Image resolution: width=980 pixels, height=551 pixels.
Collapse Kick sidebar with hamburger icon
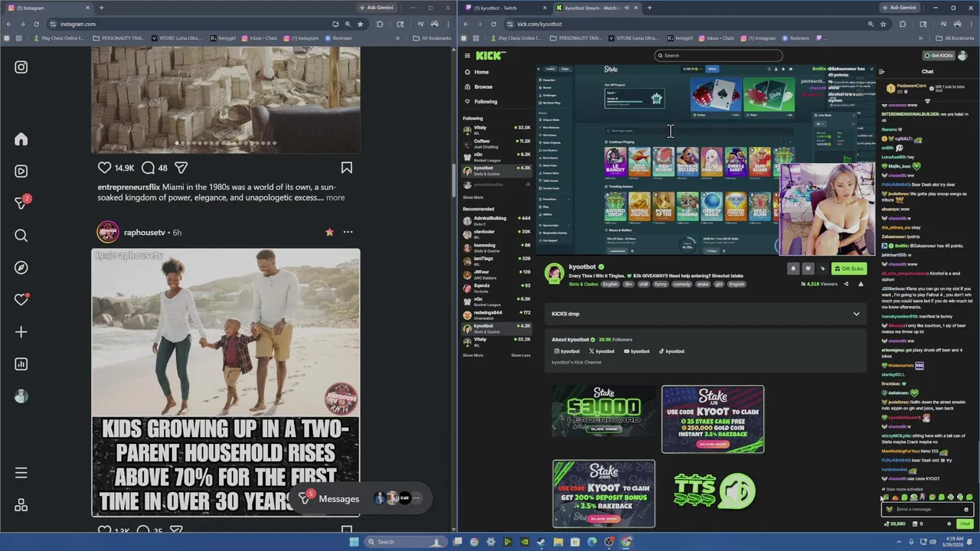(467, 55)
